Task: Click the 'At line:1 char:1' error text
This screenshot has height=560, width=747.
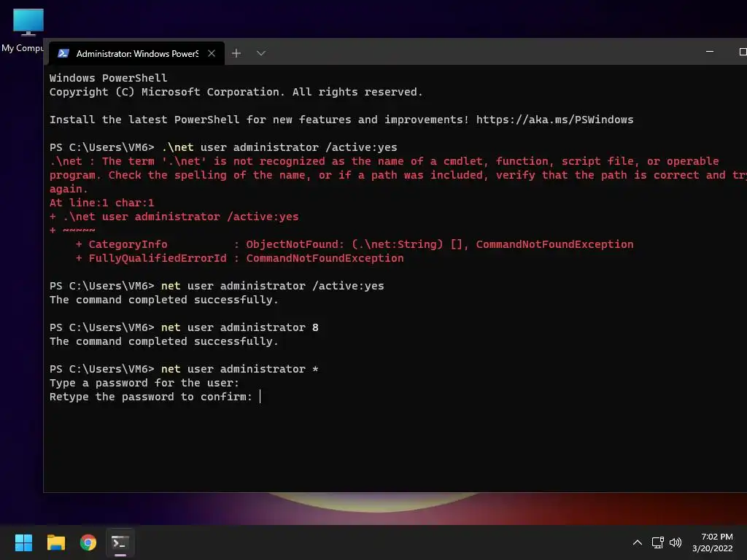Action: pyautogui.click(x=101, y=203)
